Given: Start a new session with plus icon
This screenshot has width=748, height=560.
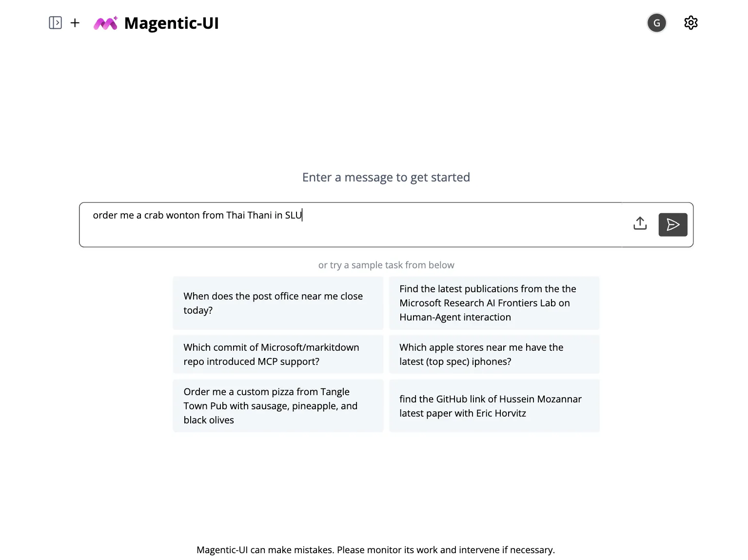Looking at the screenshot, I should [x=75, y=23].
